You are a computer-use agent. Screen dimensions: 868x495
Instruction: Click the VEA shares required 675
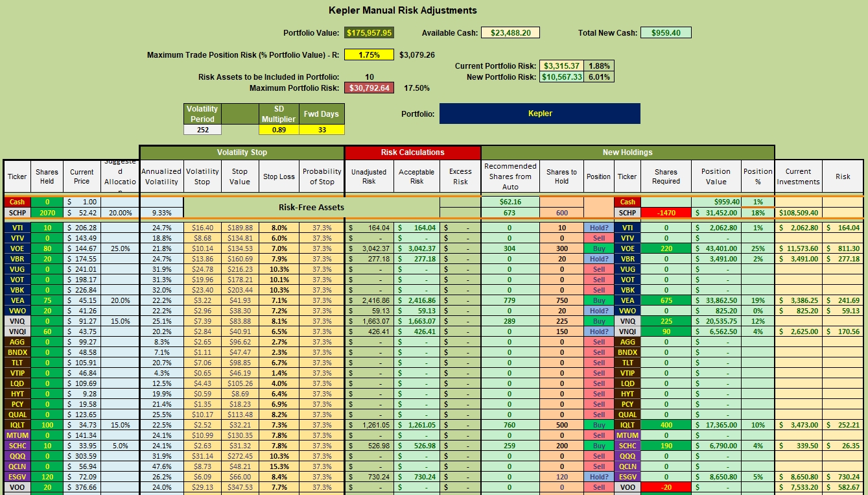pos(666,300)
